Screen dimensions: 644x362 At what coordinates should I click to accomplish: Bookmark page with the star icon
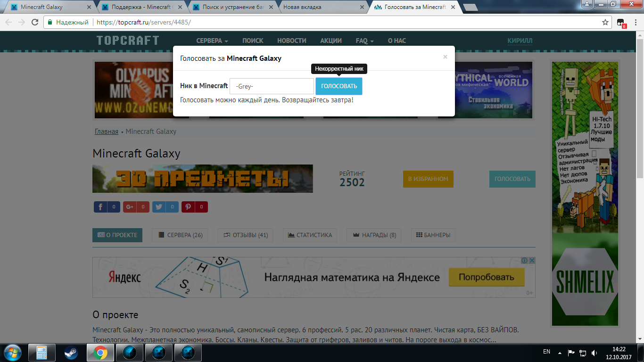tap(605, 22)
